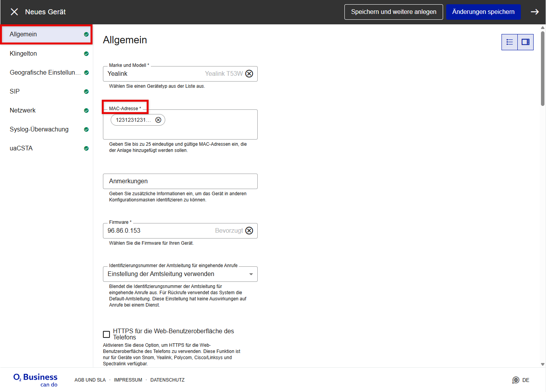Clear the Marke und Modell field

click(x=249, y=74)
